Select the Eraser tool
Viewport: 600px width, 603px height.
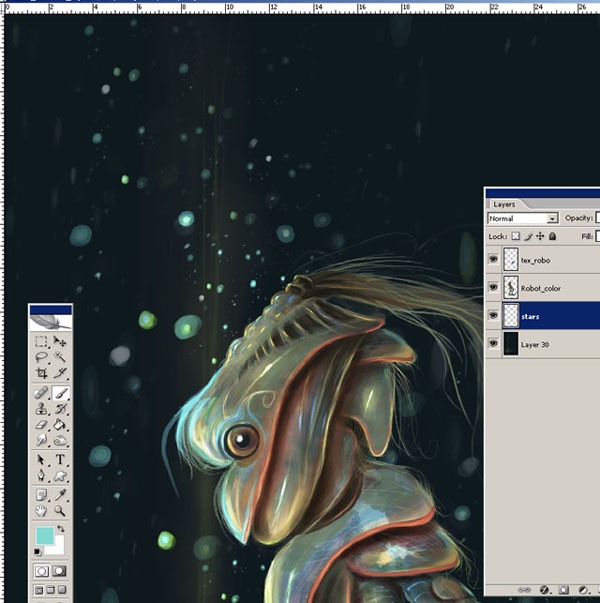pos(41,425)
